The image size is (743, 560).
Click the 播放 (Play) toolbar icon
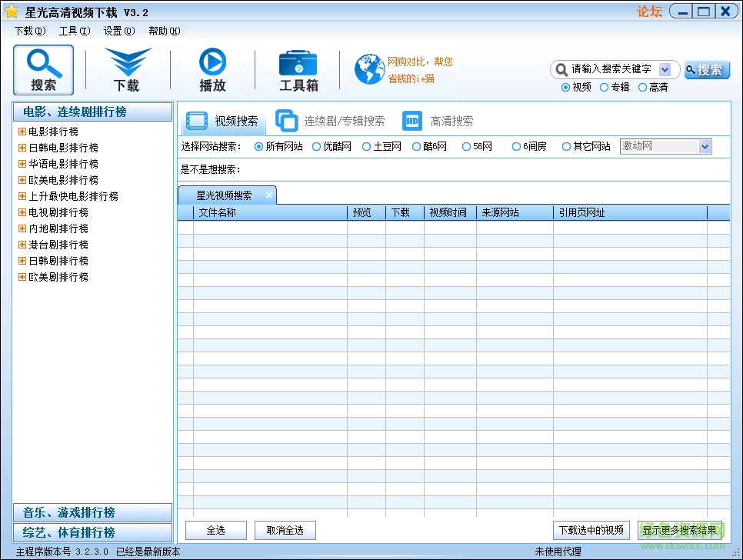[x=213, y=69]
